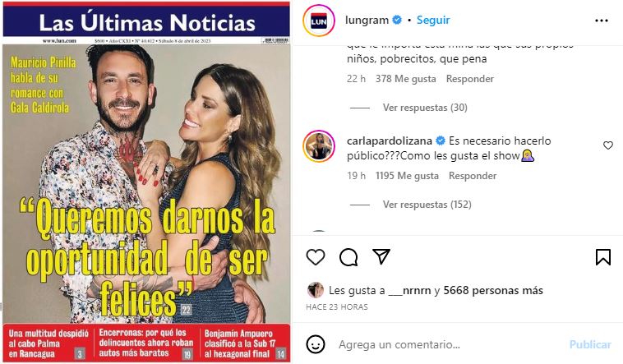623x364 pixels.
Task: Open the Las Últimas Noticias cover image
Action: tap(146, 182)
